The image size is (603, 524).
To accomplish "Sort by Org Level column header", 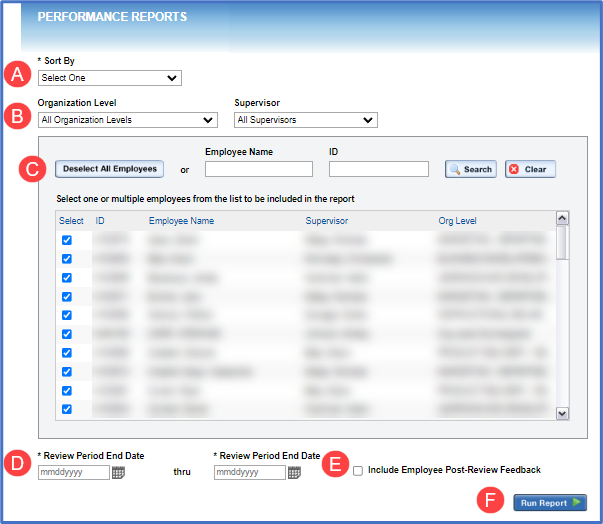I will click(458, 221).
